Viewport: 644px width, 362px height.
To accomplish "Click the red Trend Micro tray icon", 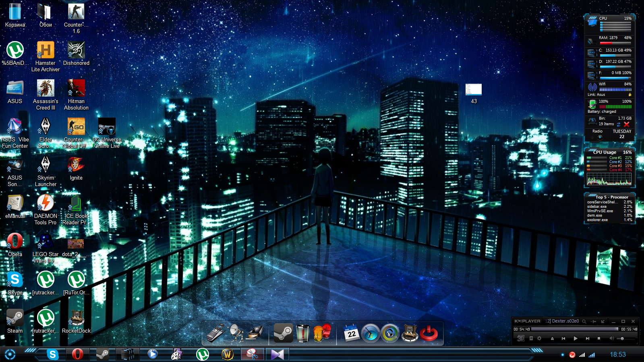I will 572,355.
